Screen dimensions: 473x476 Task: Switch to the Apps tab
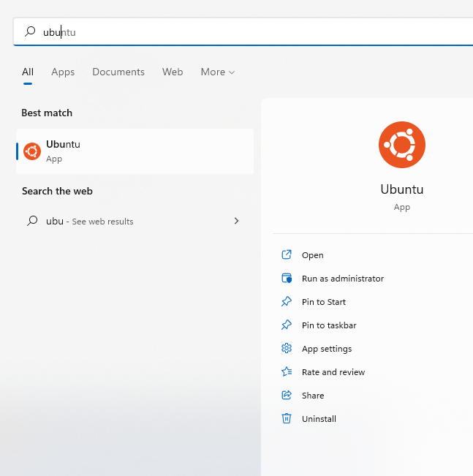point(63,72)
